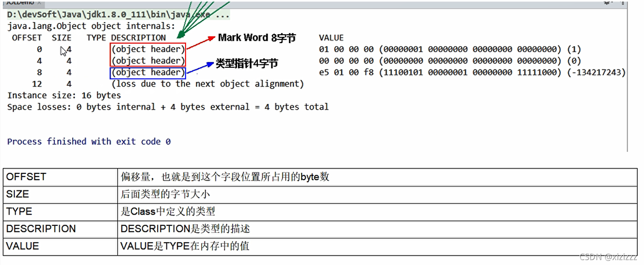Click the VALUE column header in the output
Viewport: 644px width, 265px height.
tap(331, 38)
